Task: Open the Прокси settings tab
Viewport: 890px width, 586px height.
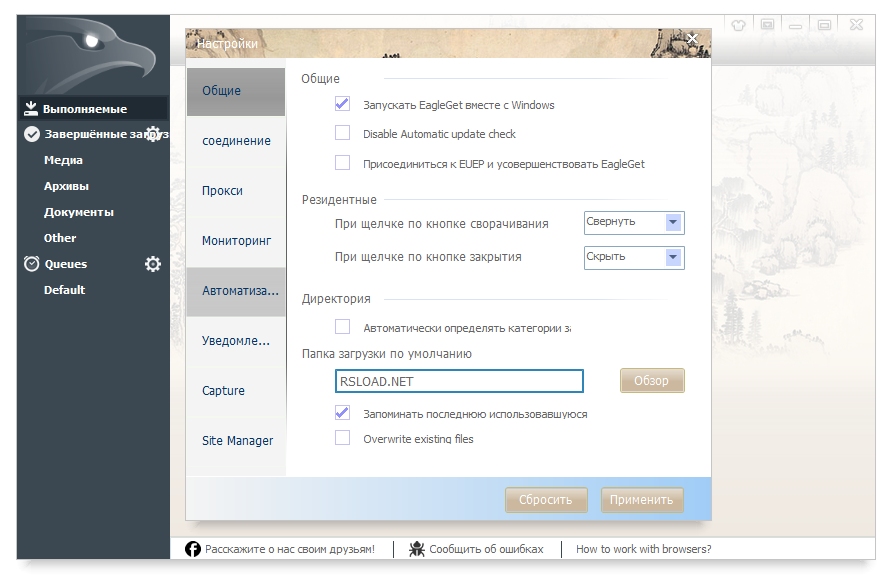Action: pyautogui.click(x=236, y=191)
